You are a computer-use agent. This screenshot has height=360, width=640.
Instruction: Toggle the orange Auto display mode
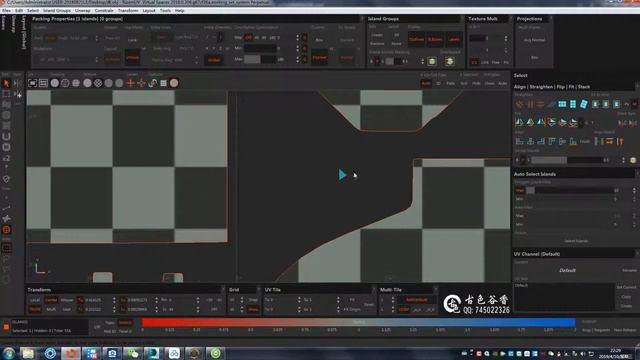(x=426, y=83)
